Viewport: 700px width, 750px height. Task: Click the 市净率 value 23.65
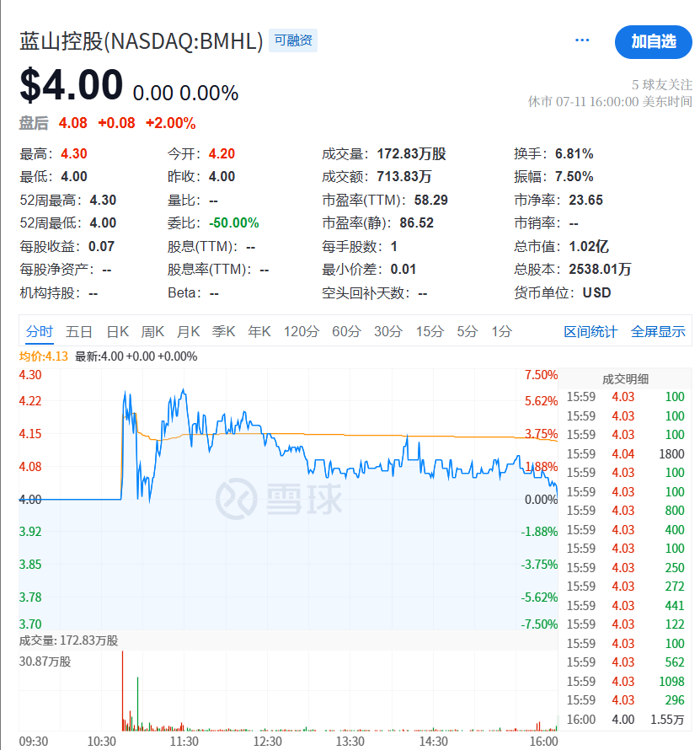tap(585, 200)
